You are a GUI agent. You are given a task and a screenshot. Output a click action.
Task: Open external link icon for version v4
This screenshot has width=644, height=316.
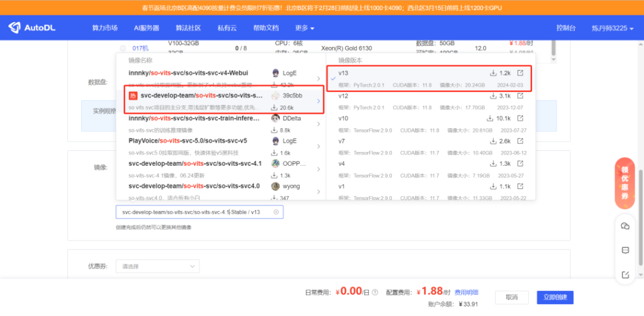[520, 164]
